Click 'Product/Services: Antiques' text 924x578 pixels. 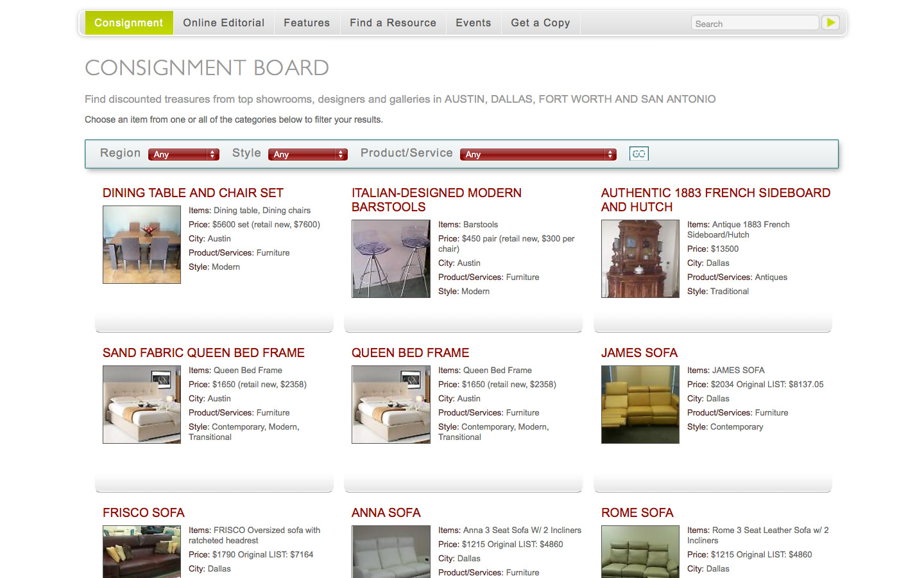[x=737, y=277]
